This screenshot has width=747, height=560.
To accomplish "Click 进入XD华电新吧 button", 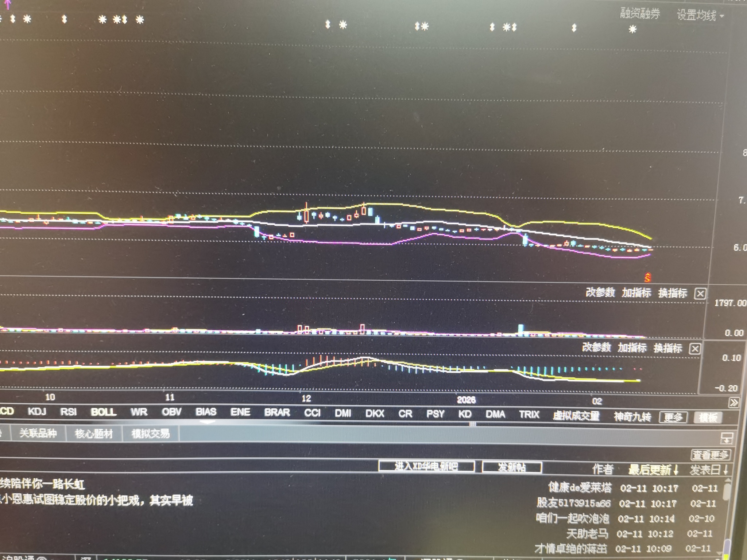I will (426, 466).
